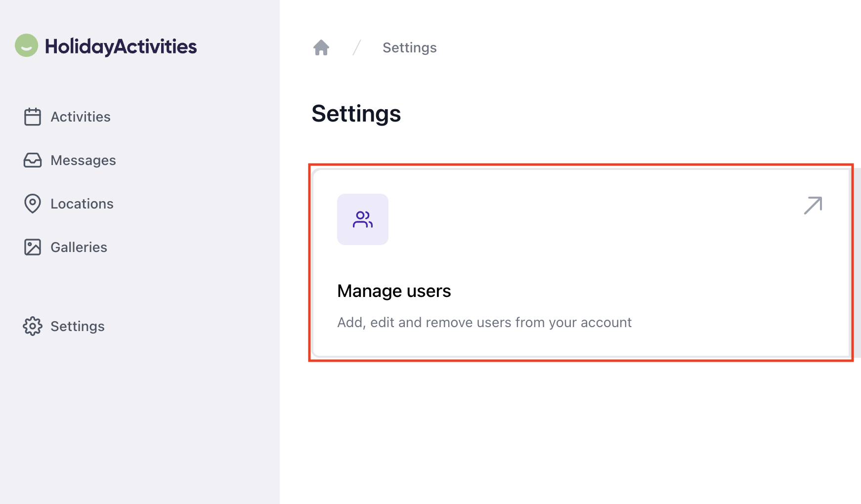Go to home via the breadcrumb house icon
Viewport: 861px width, 504px height.
click(321, 47)
